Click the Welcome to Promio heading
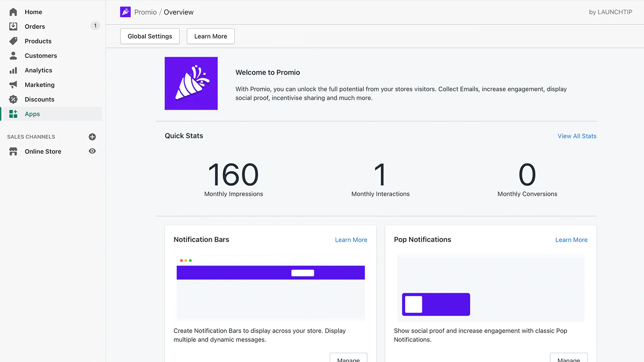Image resolution: width=644 pixels, height=362 pixels. point(268,72)
